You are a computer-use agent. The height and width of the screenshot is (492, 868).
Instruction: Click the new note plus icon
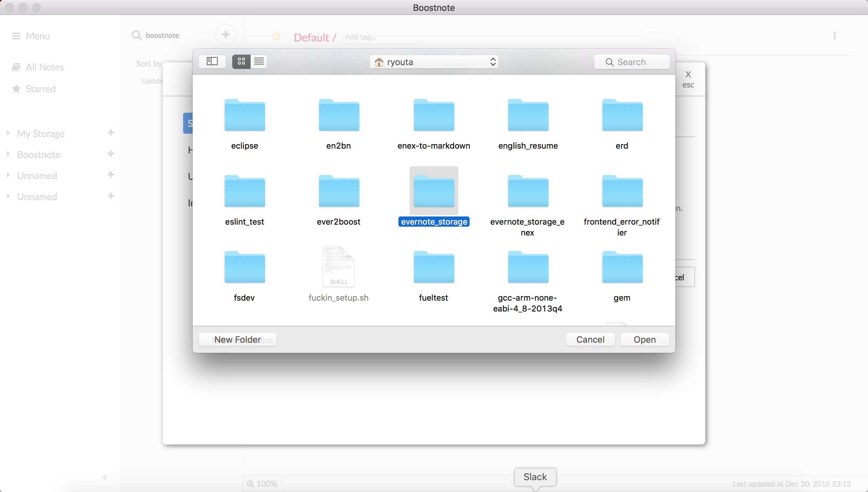pyautogui.click(x=226, y=35)
